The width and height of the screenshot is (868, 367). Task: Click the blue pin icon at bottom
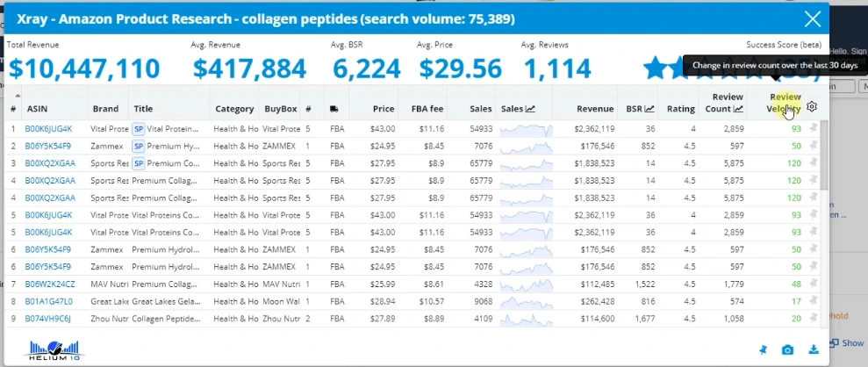[763, 349]
